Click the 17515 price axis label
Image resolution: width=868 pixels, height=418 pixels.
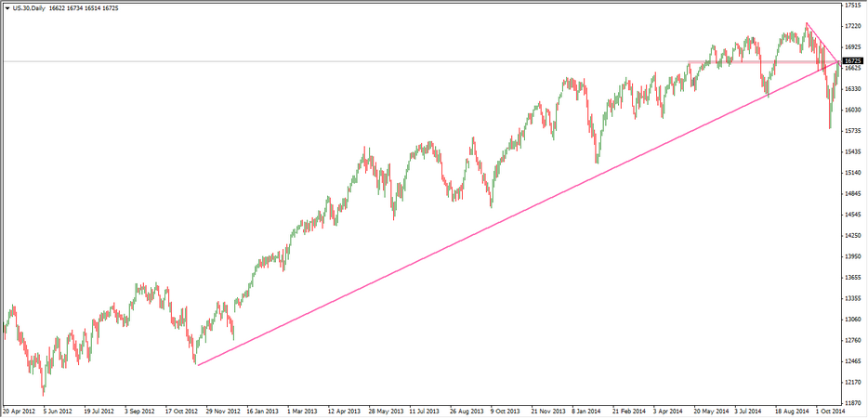(854, 5)
